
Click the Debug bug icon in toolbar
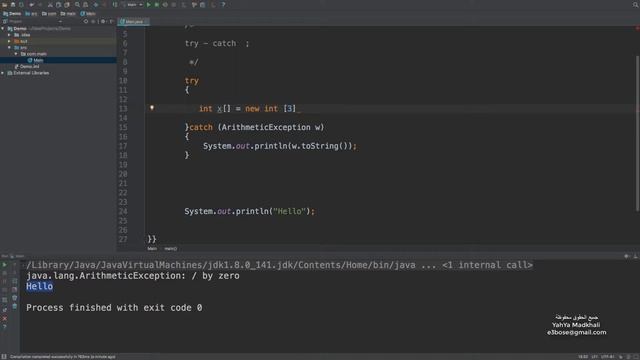(x=157, y=4)
